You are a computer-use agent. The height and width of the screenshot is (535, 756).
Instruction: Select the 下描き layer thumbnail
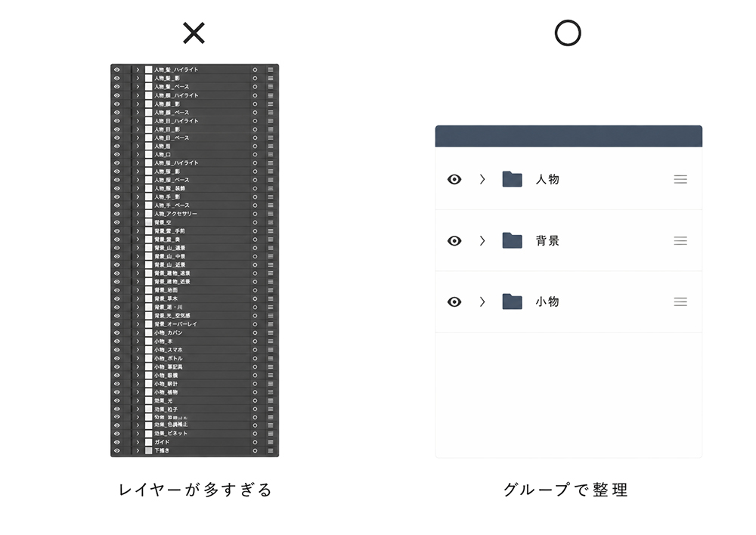point(148,450)
